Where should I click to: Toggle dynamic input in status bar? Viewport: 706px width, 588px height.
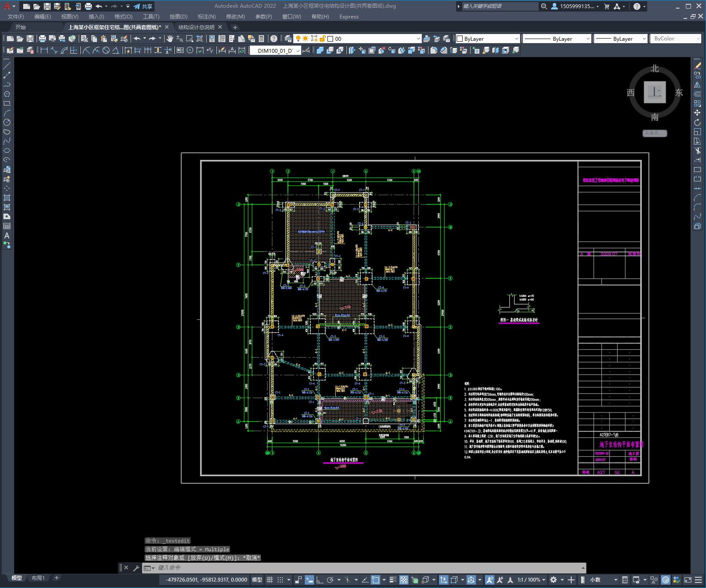(x=309, y=580)
